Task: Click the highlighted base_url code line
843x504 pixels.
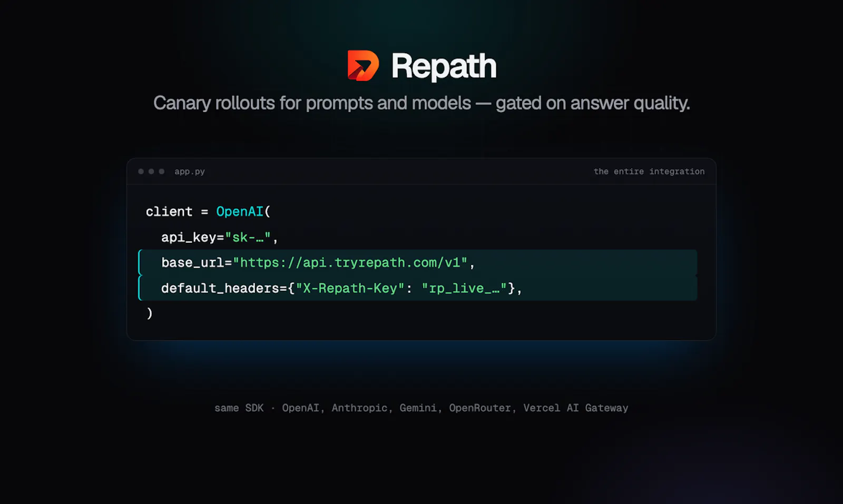Action: pos(418,263)
